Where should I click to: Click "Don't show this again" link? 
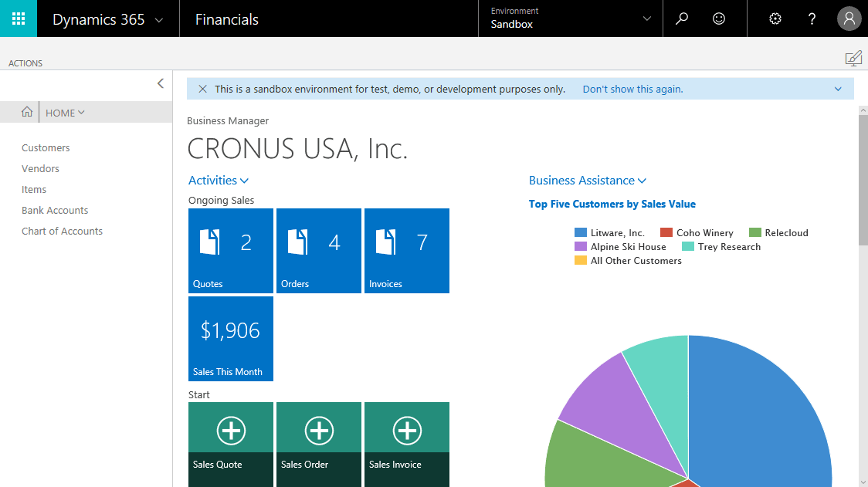[632, 89]
